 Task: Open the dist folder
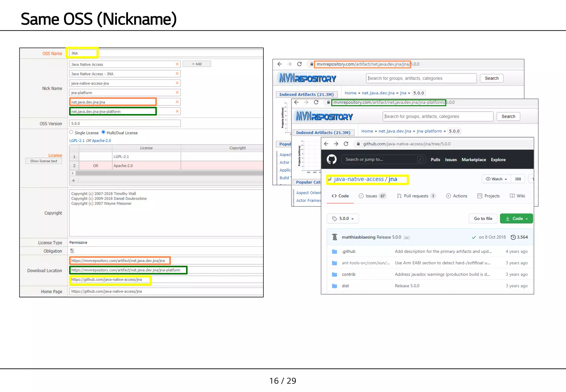345,286
